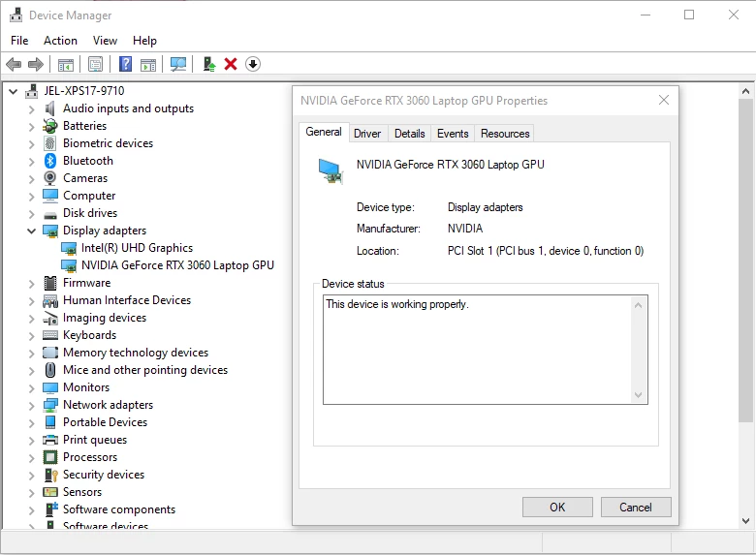Click the Back arrow toolbar icon
The height and width of the screenshot is (555, 756).
(14, 64)
